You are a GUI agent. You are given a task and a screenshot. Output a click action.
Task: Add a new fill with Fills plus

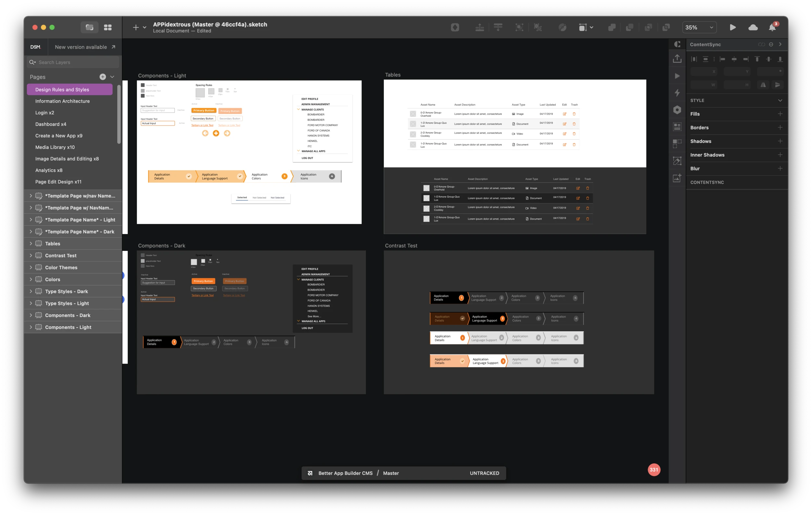coord(780,114)
